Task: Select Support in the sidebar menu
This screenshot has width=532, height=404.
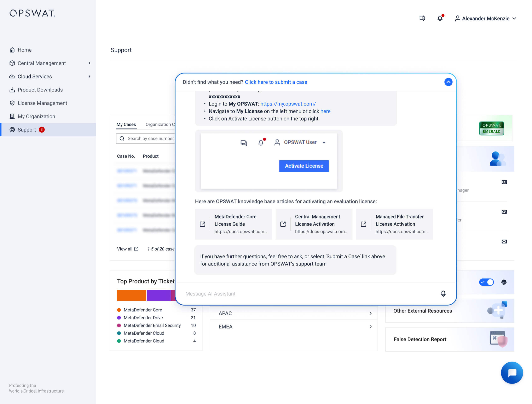Action: point(27,130)
